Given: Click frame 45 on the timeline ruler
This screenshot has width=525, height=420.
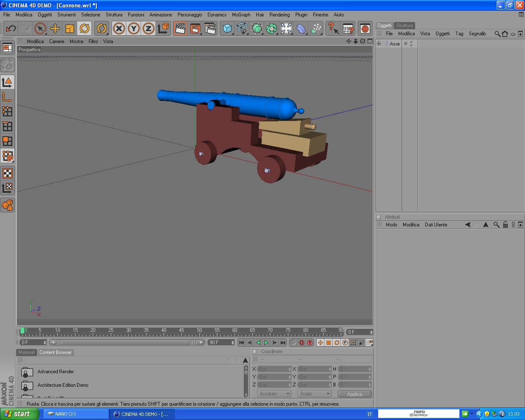Looking at the screenshot, I should [x=182, y=331].
